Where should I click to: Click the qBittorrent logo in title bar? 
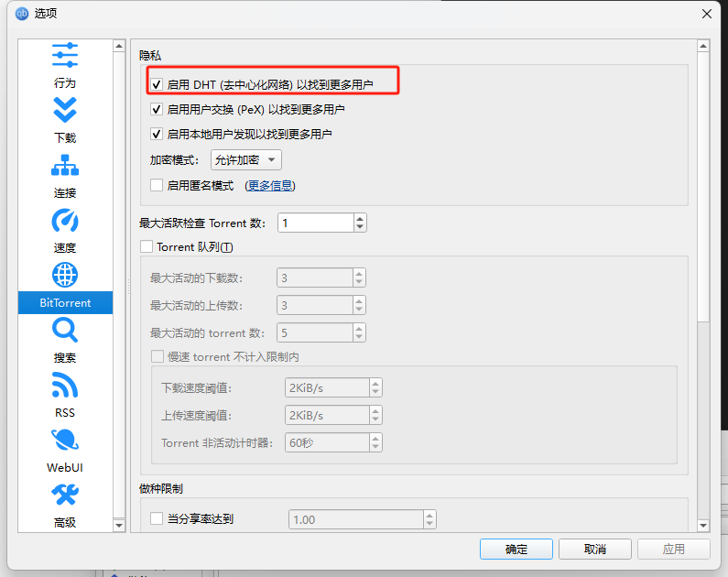(x=22, y=14)
